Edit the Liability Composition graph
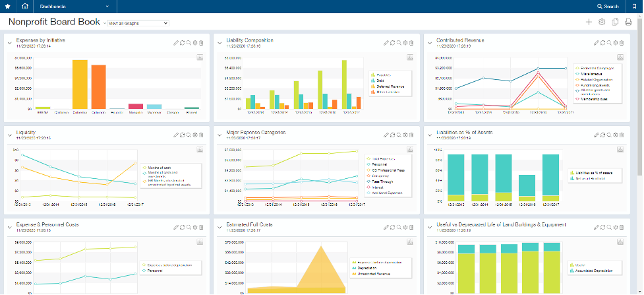This screenshot has height=295, width=644. point(386,43)
